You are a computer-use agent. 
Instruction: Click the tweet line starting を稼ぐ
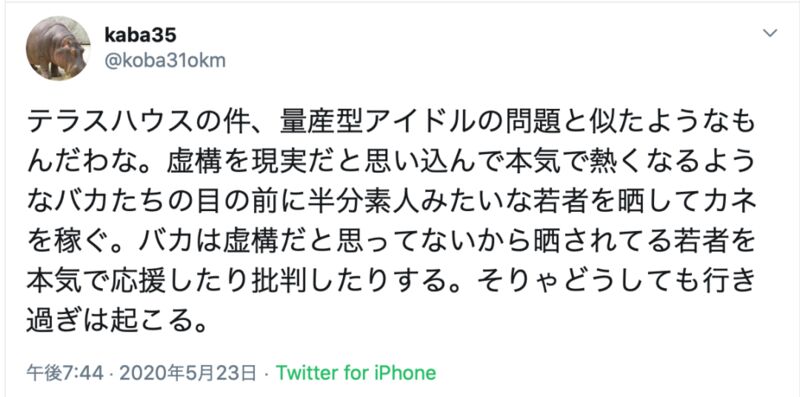(391, 242)
